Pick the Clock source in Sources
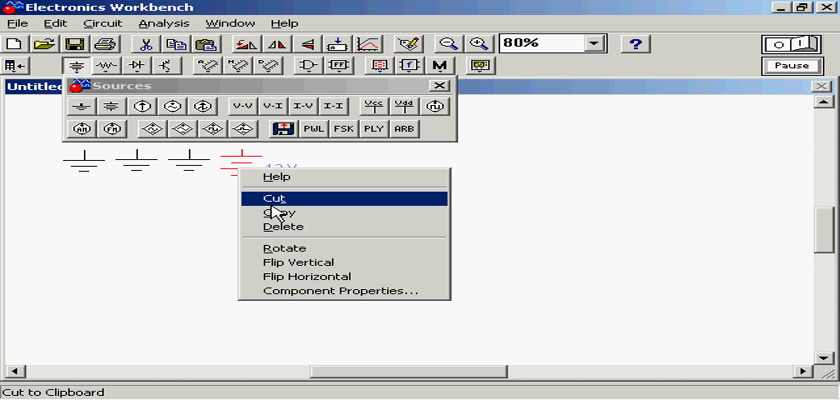Viewport: 840px width, 400px height. tap(434, 107)
